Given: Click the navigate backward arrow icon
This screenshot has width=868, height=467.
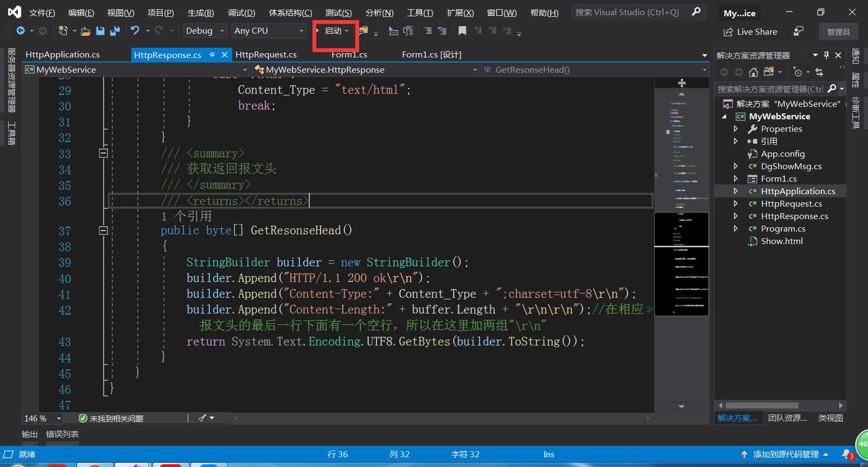Looking at the screenshot, I should [x=21, y=31].
